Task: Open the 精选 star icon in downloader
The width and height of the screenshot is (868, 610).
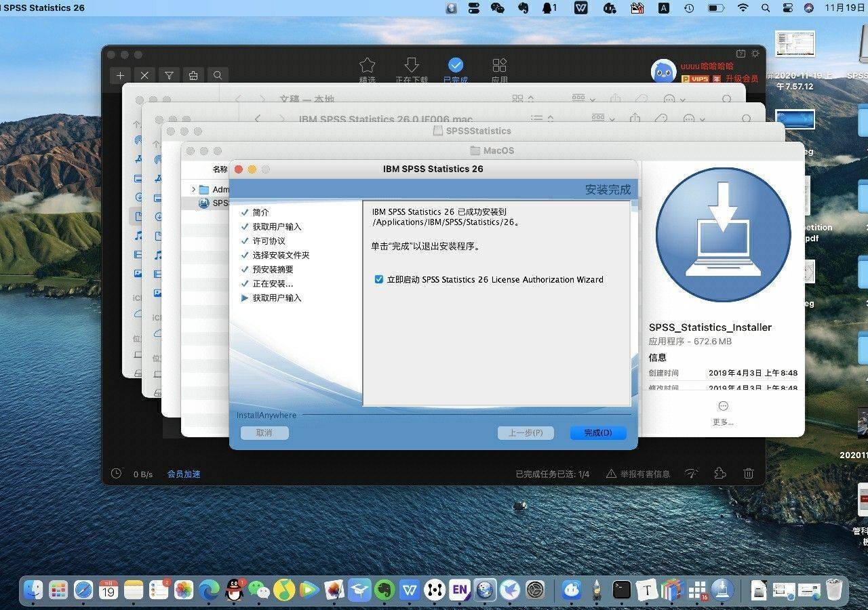Action: [367, 65]
